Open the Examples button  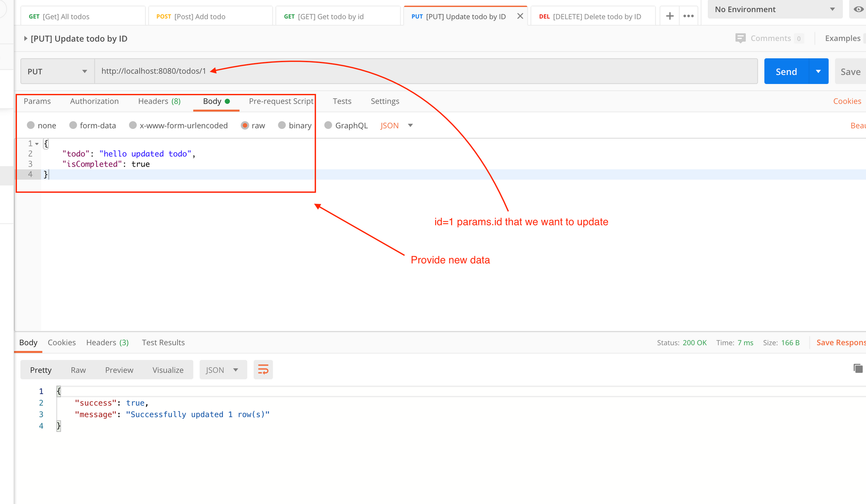click(x=843, y=39)
